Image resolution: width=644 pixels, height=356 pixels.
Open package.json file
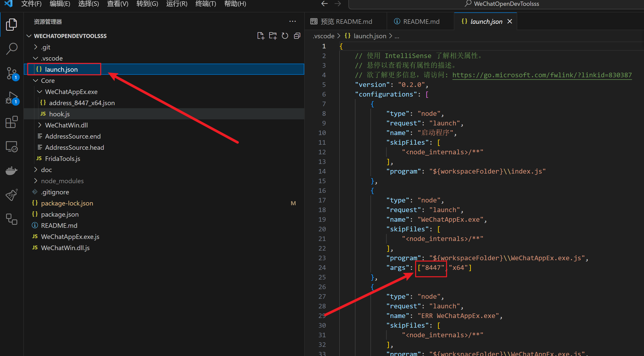coord(164,214)
